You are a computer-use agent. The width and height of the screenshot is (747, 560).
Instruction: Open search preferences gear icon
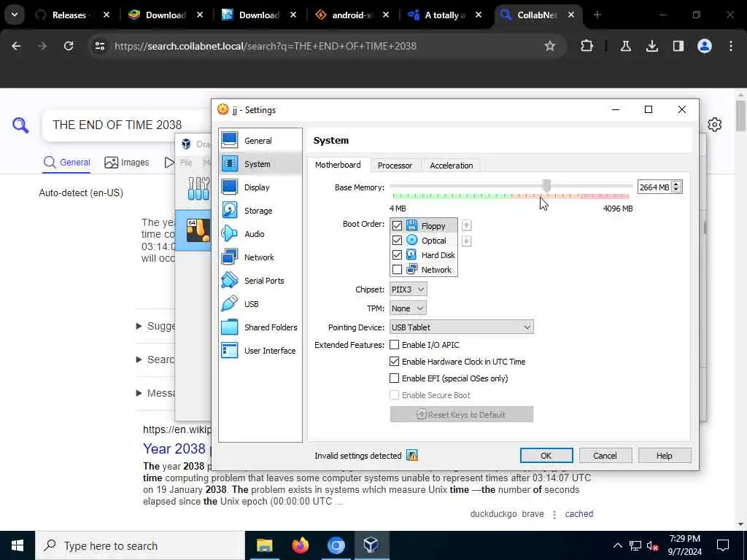coord(714,125)
